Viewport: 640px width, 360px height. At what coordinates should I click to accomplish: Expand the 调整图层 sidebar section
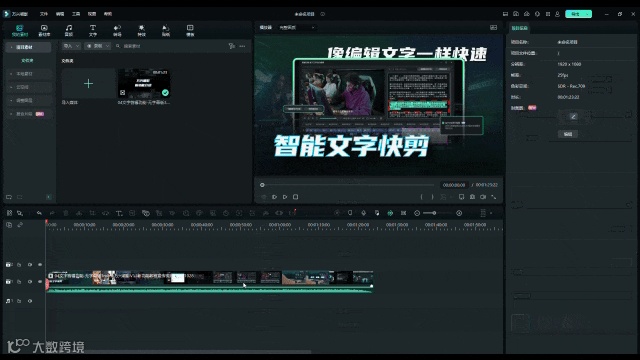click(x=28, y=100)
